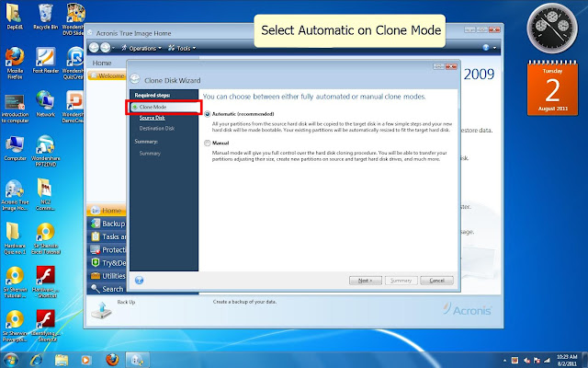Click the Back Up icon at bottom
The height and width of the screenshot is (368, 588).
(101, 310)
